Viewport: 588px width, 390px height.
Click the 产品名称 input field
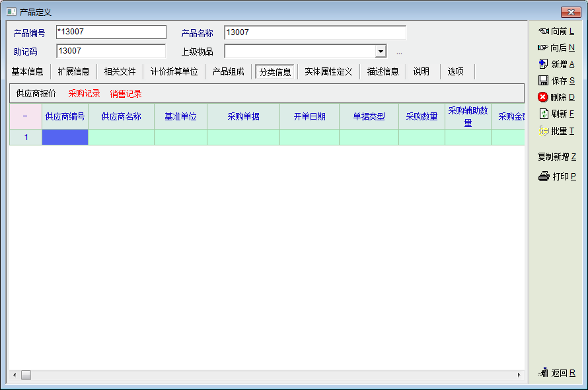314,32
